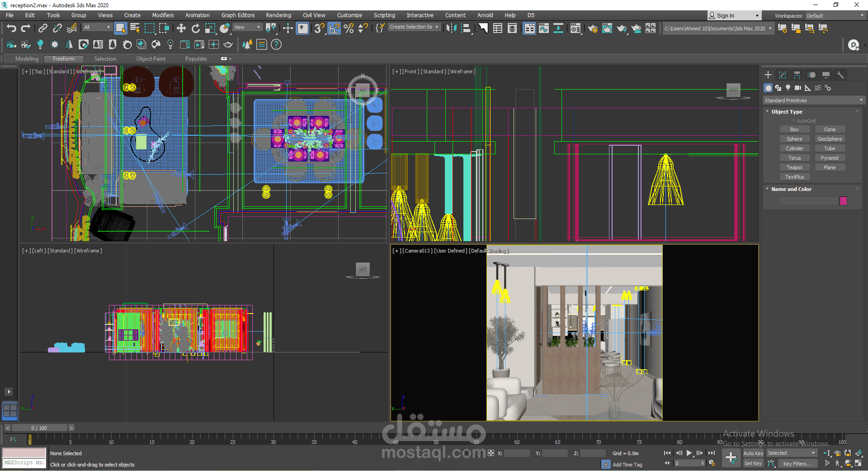Collapse the Object Type rollout

(787, 112)
